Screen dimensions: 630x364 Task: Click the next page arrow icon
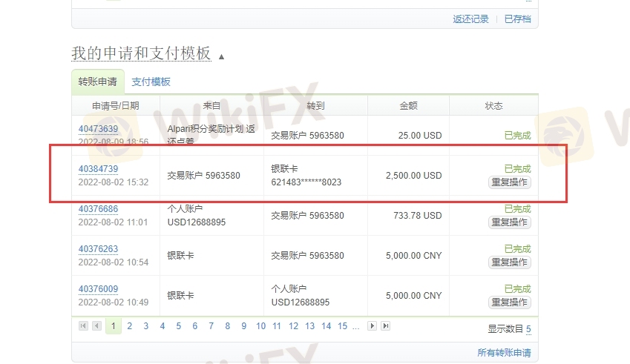tap(373, 326)
